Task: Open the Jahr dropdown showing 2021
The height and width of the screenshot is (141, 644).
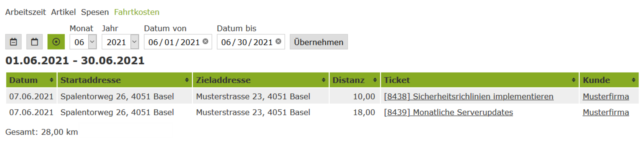Action: coord(120,42)
